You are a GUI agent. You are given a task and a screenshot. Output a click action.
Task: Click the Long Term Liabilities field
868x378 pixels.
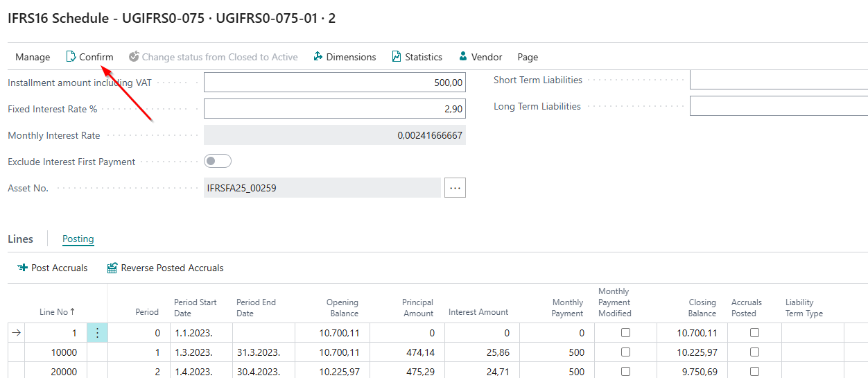[779, 106]
